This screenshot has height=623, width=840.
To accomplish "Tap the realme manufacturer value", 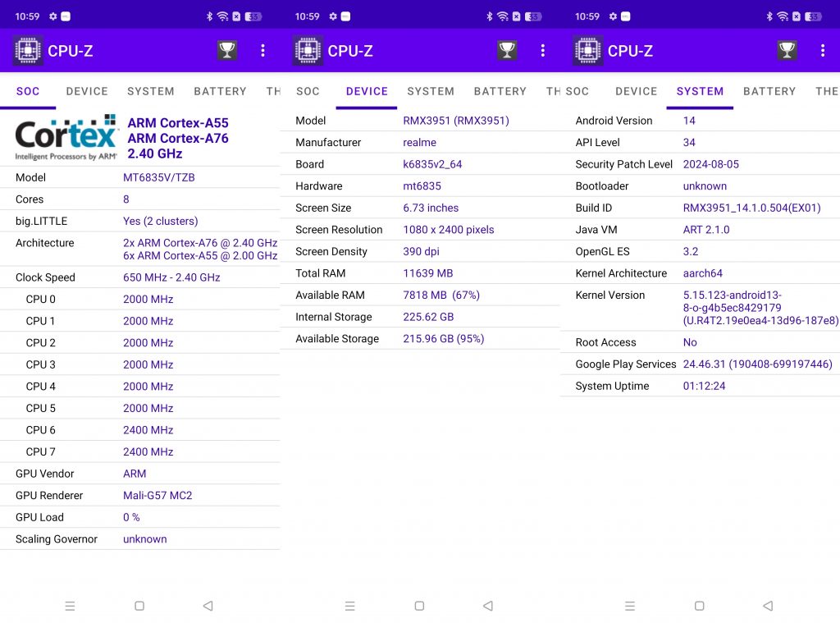I will (419, 143).
